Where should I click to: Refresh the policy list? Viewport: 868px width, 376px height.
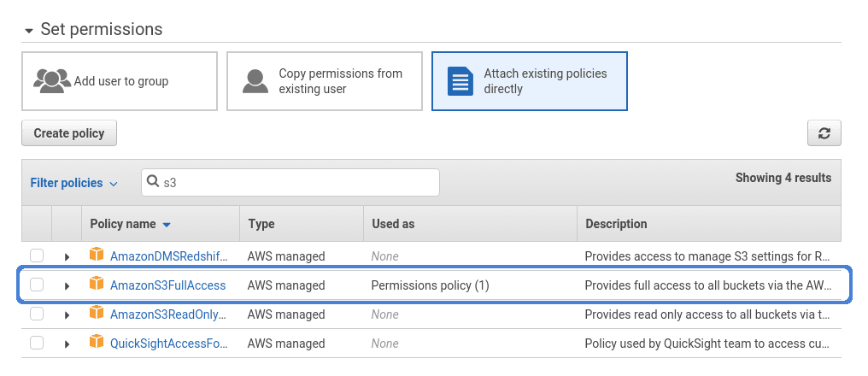tap(824, 133)
